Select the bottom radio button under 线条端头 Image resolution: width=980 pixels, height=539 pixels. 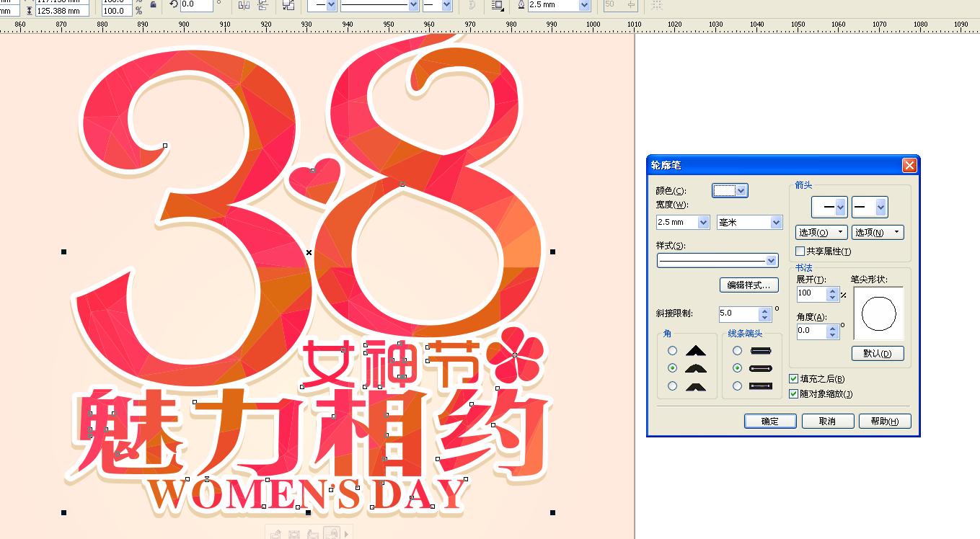(737, 386)
